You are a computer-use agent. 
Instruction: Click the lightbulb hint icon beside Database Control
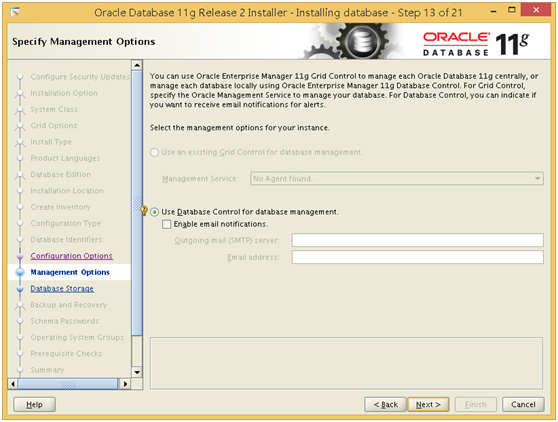click(144, 210)
